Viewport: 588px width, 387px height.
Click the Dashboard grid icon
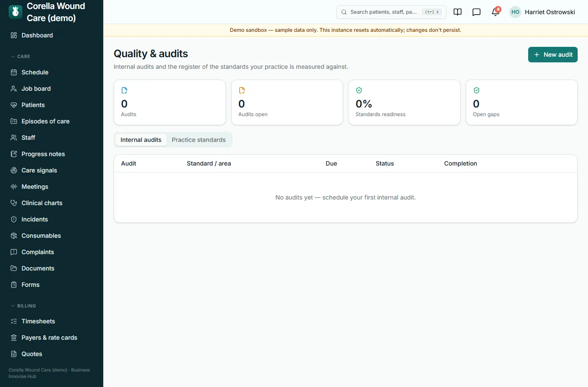pos(14,35)
